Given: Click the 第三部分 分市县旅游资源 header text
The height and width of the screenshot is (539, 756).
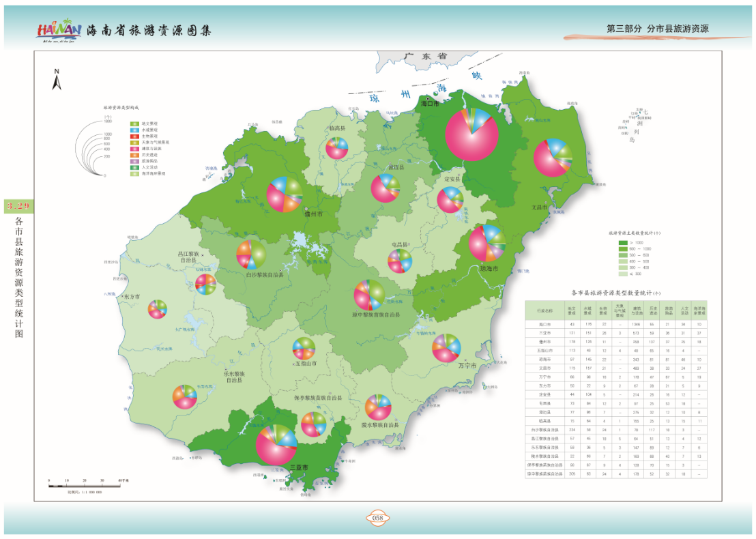Looking at the screenshot, I should 657,29.
